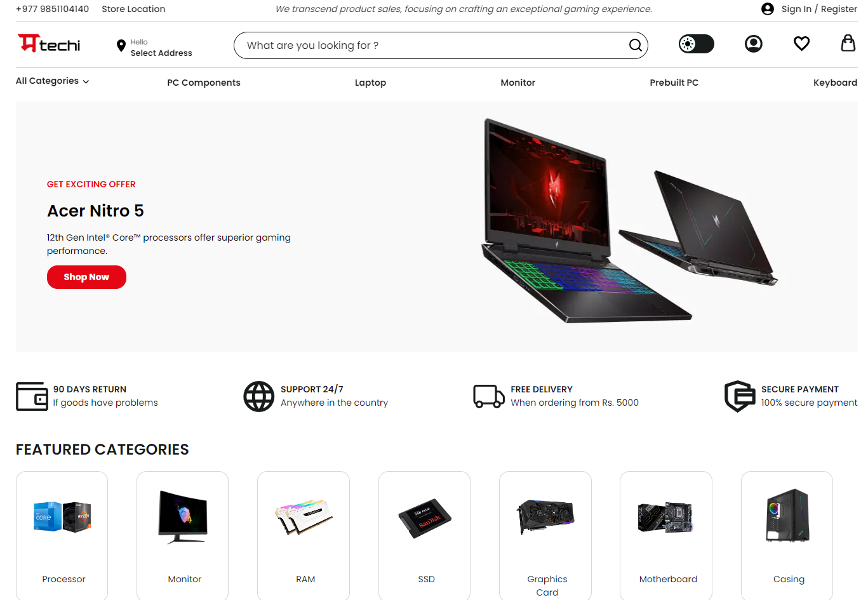
Task: Click the ITtechi logo
Action: click(x=49, y=43)
